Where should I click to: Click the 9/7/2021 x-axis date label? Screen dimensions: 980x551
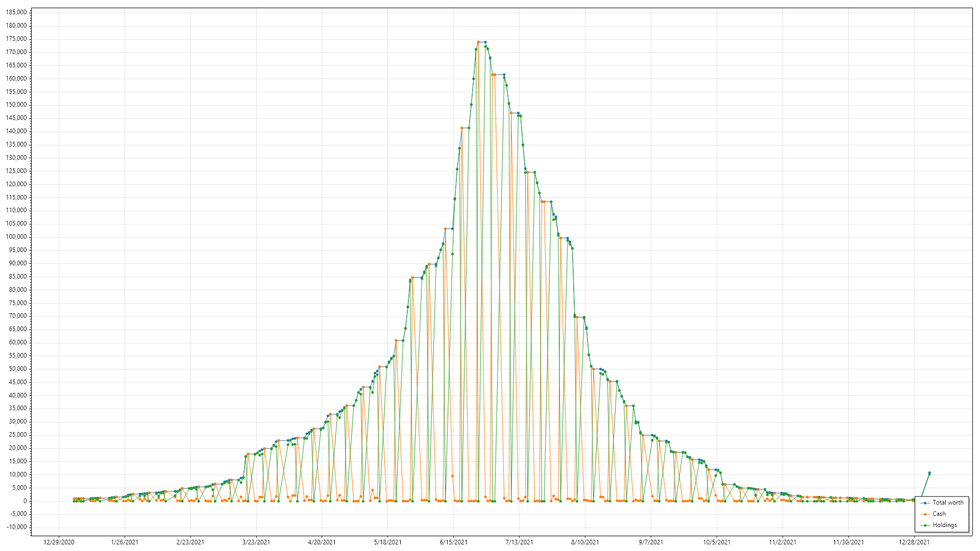coord(651,542)
